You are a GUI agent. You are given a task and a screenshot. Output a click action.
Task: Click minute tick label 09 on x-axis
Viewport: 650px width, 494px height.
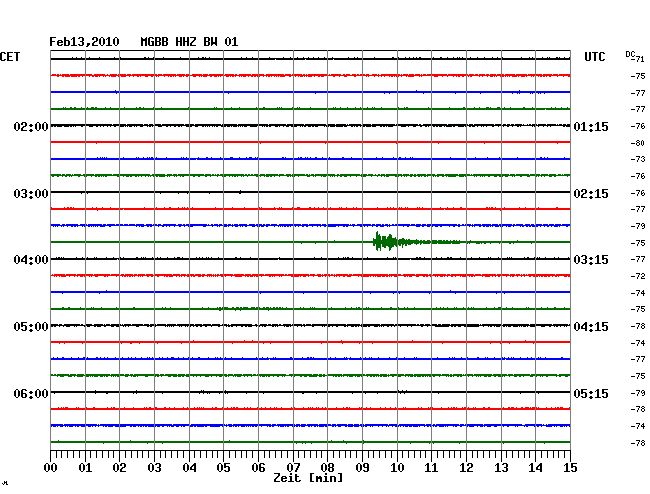tap(362, 467)
